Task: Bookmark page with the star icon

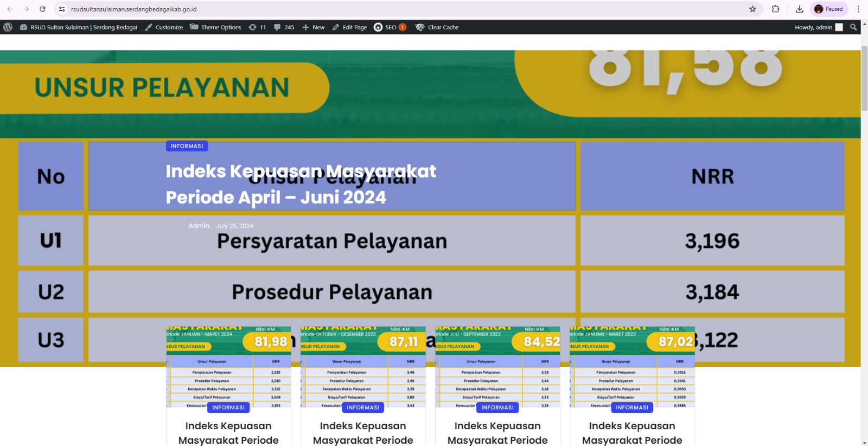Action: [x=752, y=9]
